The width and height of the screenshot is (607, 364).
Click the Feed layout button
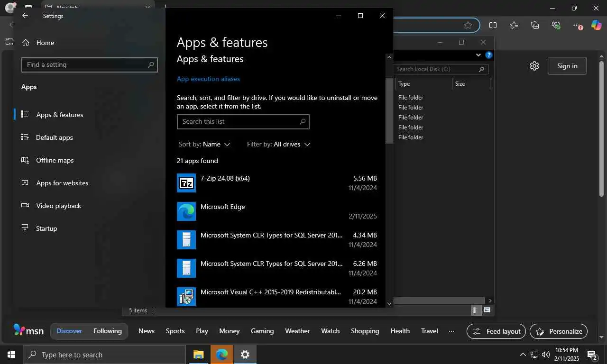pos(497,331)
